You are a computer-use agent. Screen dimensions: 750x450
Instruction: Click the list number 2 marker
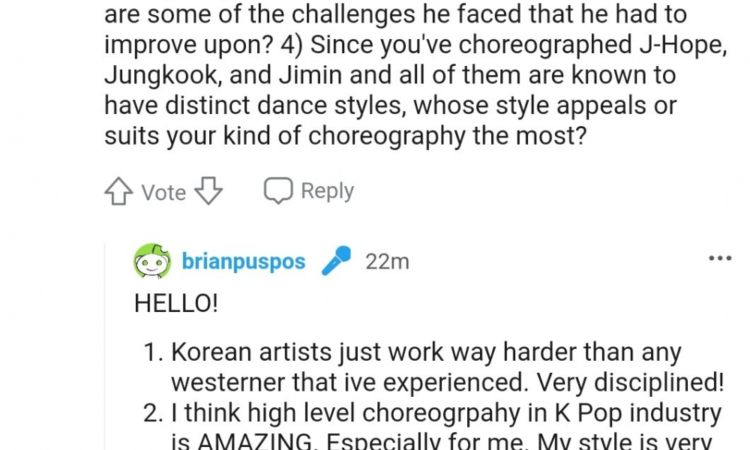(x=151, y=415)
